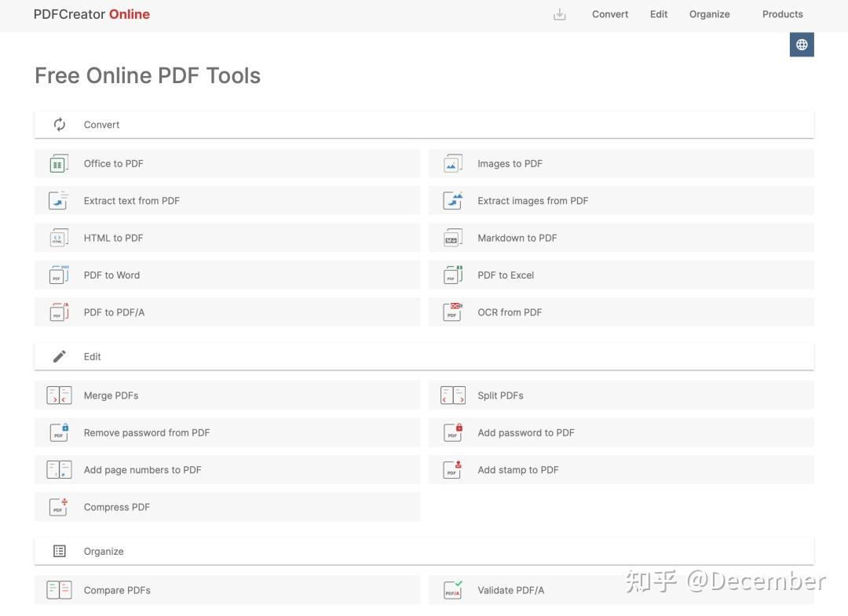Select Convert in the top menu
This screenshot has width=848, height=616.
610,14
